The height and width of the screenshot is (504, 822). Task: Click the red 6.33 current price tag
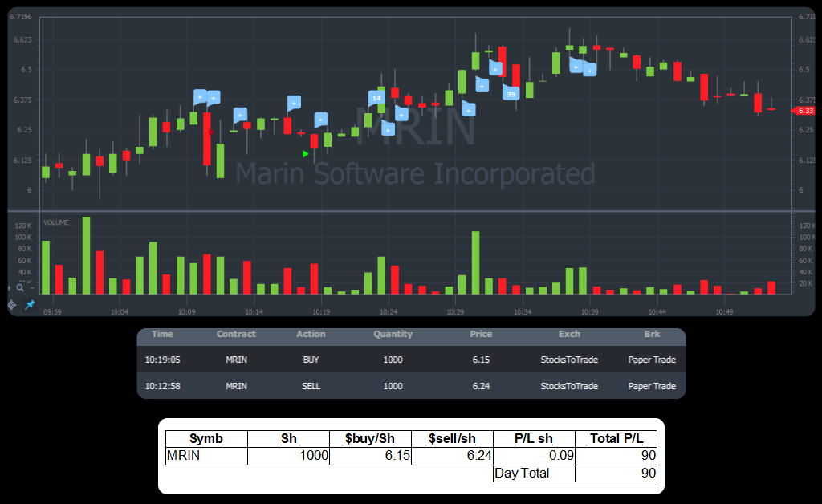805,110
